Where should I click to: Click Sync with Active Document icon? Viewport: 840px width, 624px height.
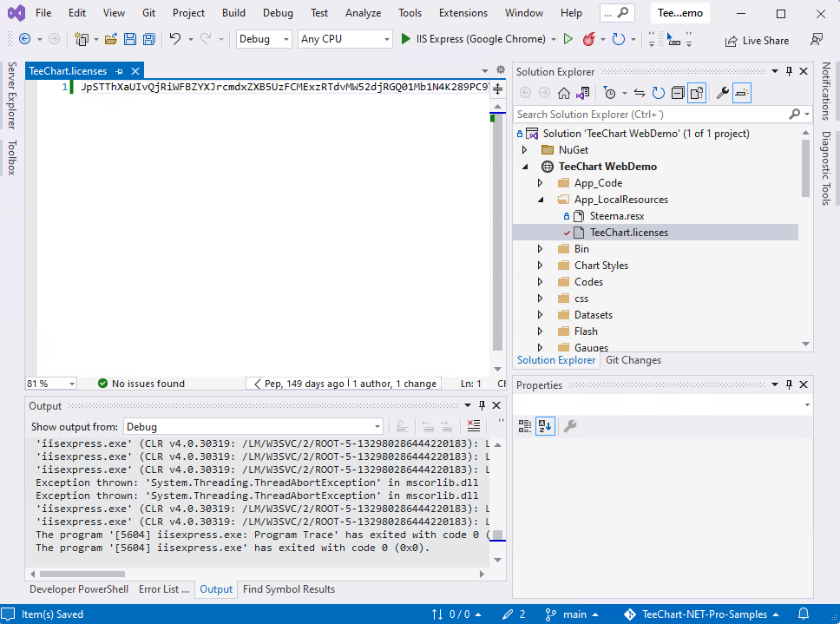click(639, 93)
